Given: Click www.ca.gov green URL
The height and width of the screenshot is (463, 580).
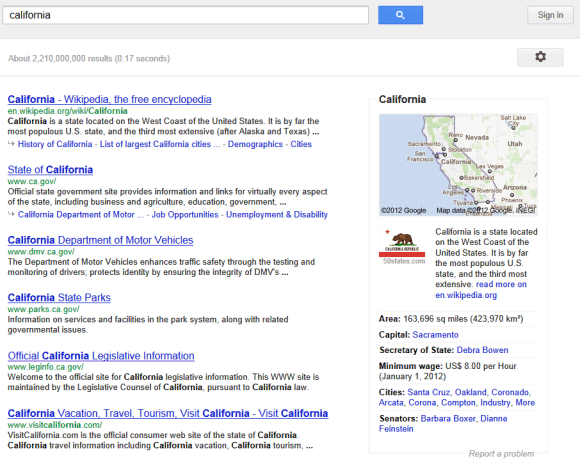Looking at the screenshot, I should click(x=32, y=182).
